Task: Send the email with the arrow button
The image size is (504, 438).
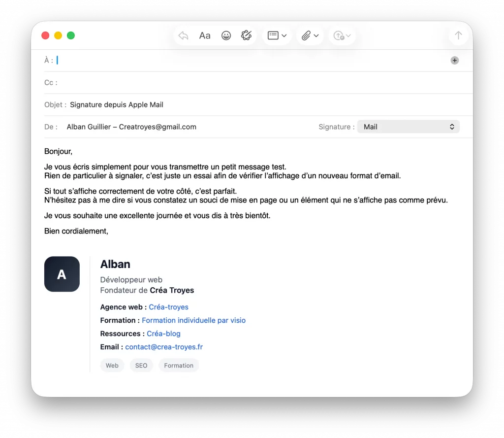Action: click(458, 35)
